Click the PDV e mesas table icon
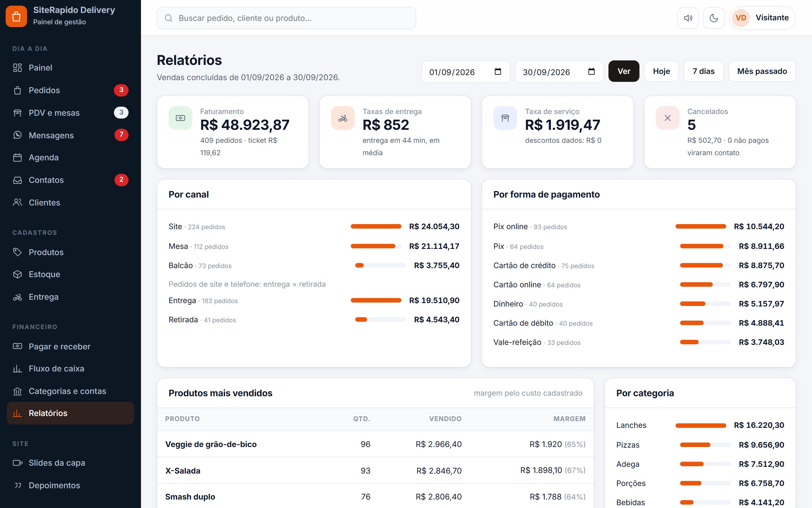Viewport: 812px width, 508px height. pos(17,113)
